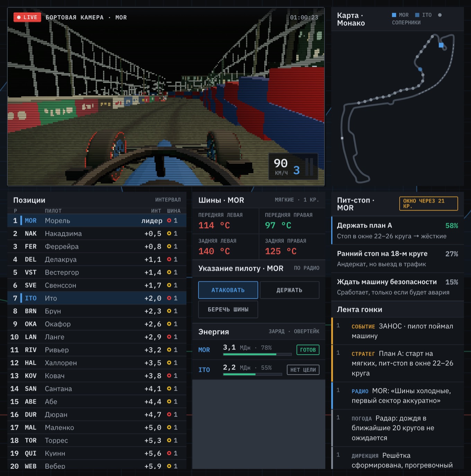This screenshot has width=471, height=476.
Task: Click the ITO square in the map legend
Action: pos(417,15)
